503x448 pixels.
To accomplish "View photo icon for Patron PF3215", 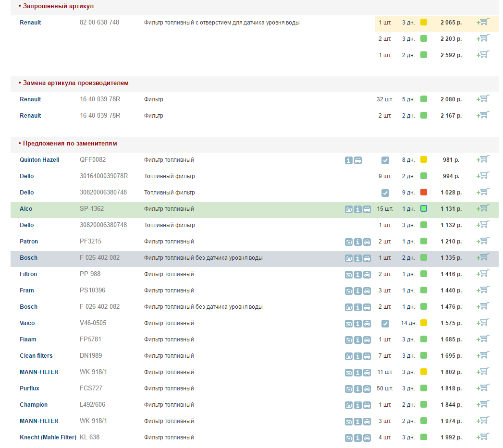I will (x=349, y=242).
